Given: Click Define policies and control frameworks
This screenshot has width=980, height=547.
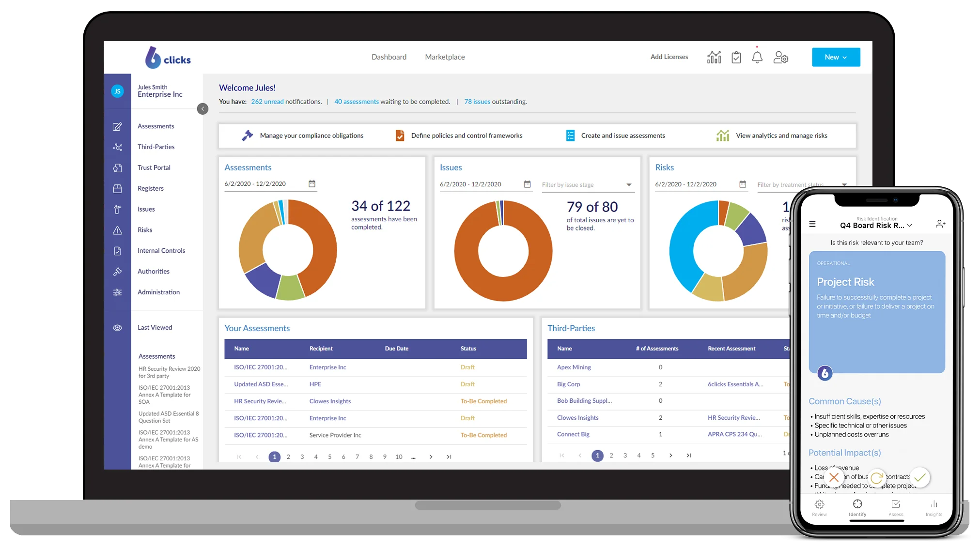Looking at the screenshot, I should [x=459, y=136].
